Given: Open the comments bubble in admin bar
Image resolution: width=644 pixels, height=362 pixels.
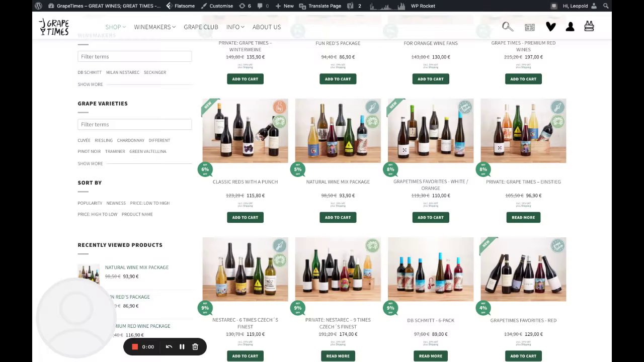Looking at the screenshot, I should tap(263, 6).
